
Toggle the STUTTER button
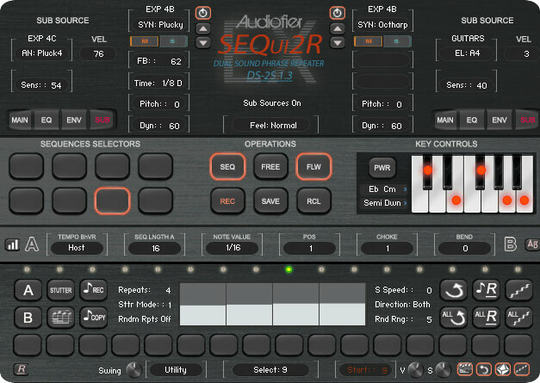[x=61, y=290]
